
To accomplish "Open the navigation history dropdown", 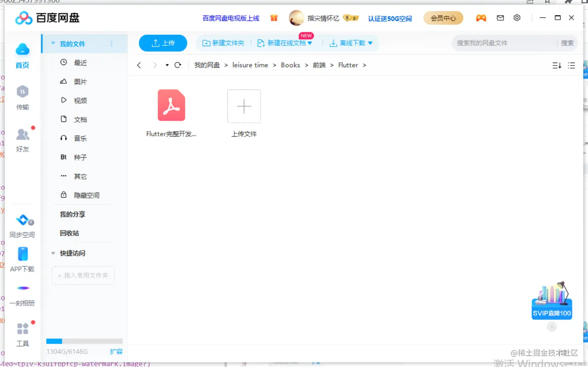I will point(167,65).
